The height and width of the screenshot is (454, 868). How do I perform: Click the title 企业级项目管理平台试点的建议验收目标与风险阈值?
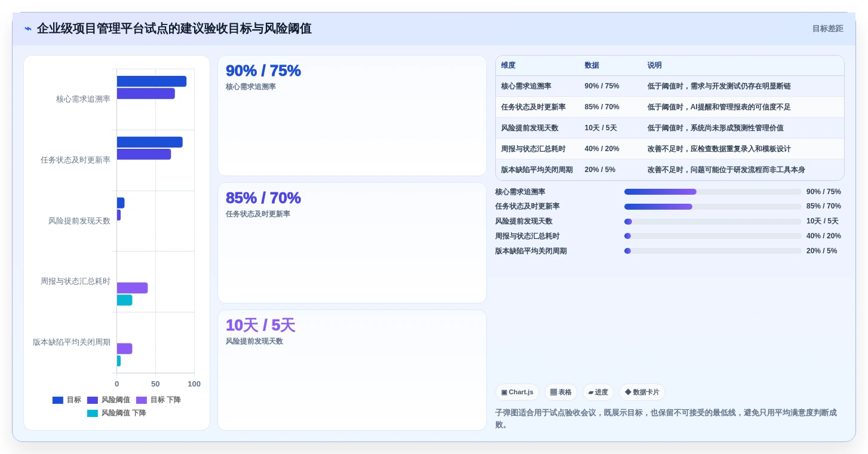pos(174,29)
